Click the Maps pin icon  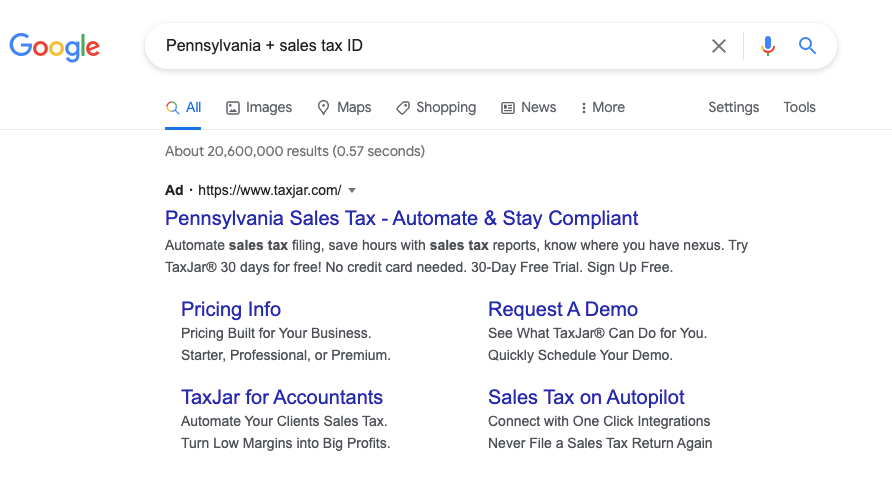point(323,108)
